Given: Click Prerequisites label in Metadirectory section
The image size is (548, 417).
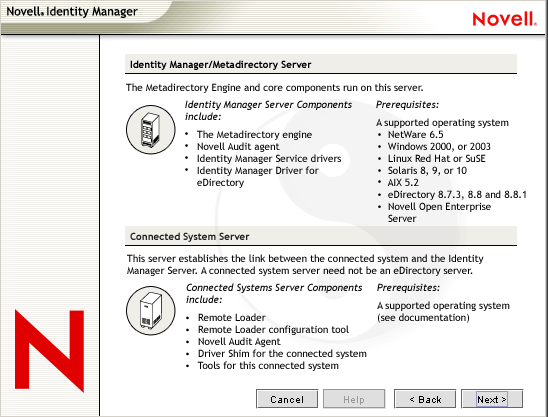Looking at the screenshot, I should pos(407,105).
